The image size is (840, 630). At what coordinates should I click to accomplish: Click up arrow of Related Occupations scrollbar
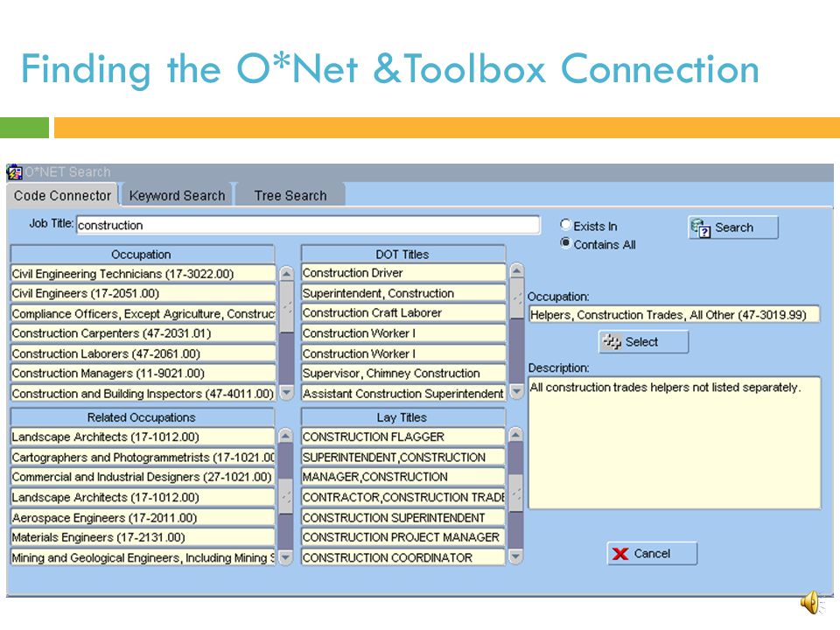(x=287, y=436)
